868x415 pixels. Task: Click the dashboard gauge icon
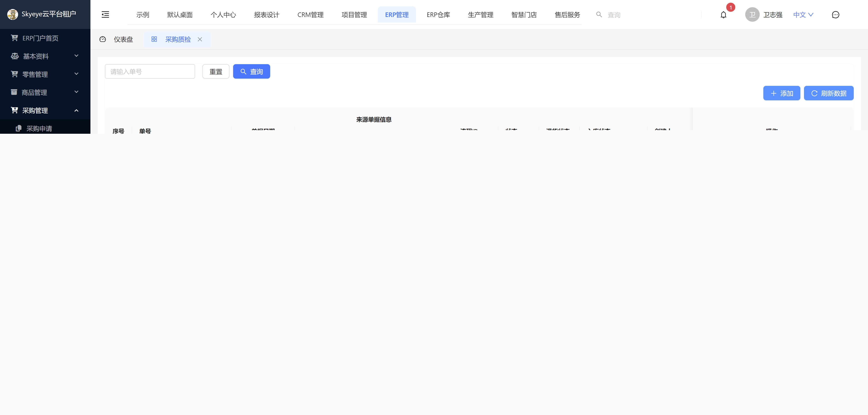[x=103, y=39]
